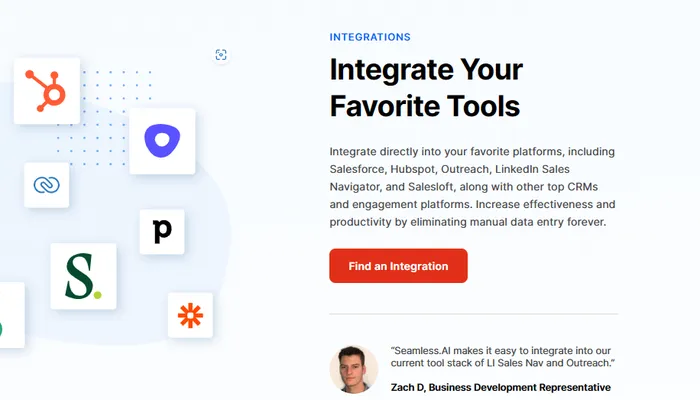Click the Seamless.AI testimonial quote text
Viewport: 700px width, 400px height.
pyautogui.click(x=502, y=357)
